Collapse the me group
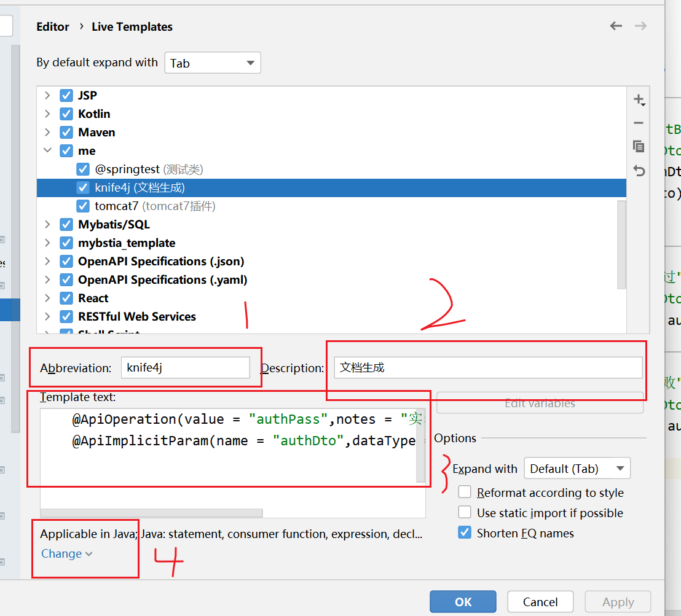 tap(48, 150)
